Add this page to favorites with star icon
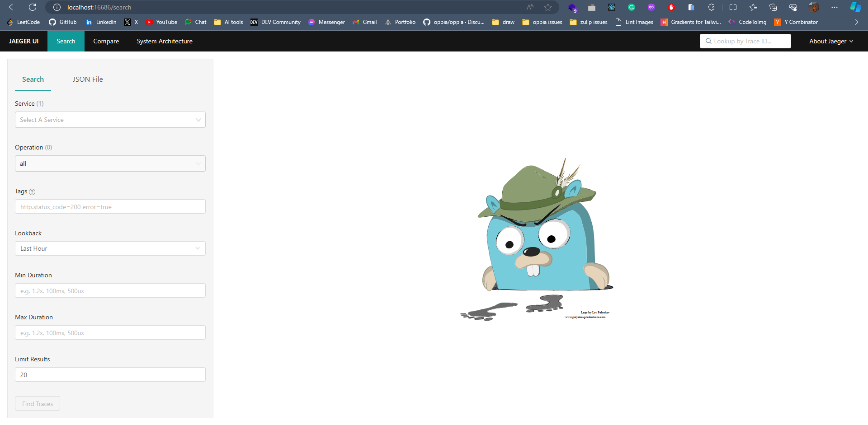 548,7
